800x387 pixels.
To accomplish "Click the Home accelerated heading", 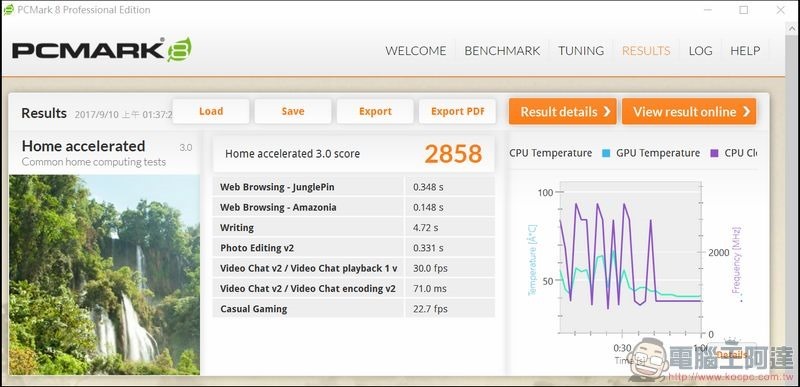I will pyautogui.click(x=83, y=146).
